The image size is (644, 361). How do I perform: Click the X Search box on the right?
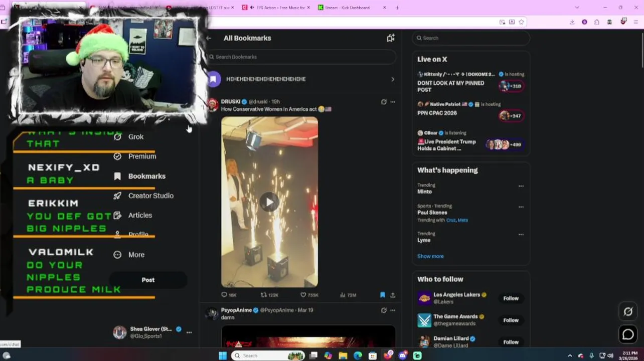click(471, 38)
